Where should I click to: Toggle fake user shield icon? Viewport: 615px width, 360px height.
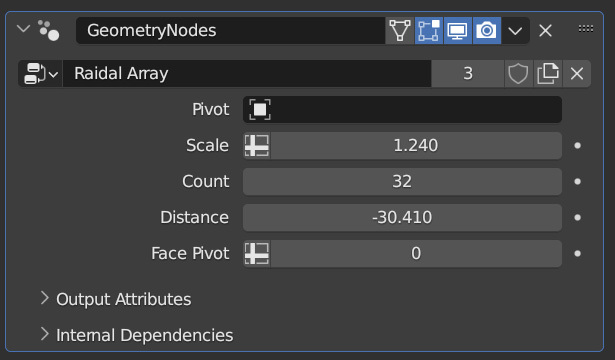(x=518, y=73)
